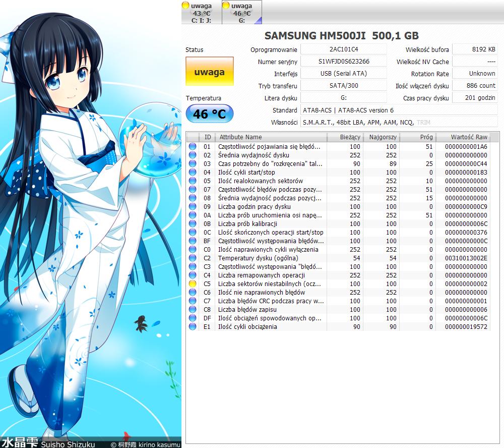Select row Liczba prób kalibracji

pyautogui.click(x=338, y=223)
